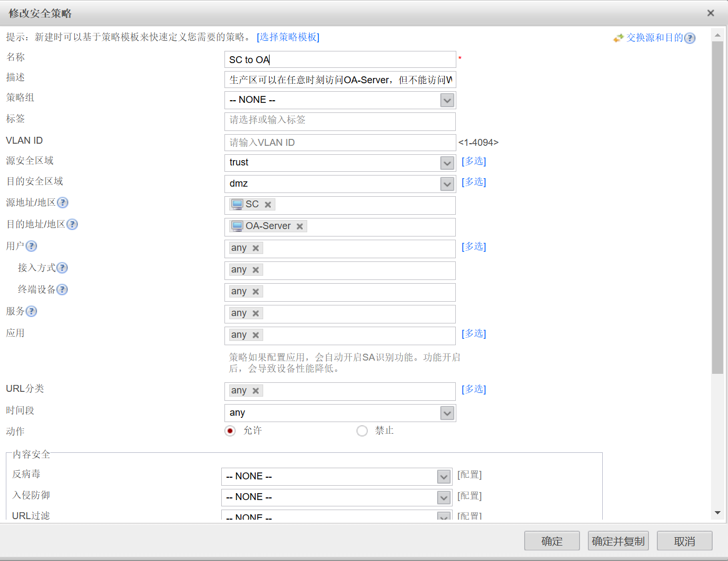
Task: Click the vertical scrollbar thumb
Action: click(x=717, y=207)
